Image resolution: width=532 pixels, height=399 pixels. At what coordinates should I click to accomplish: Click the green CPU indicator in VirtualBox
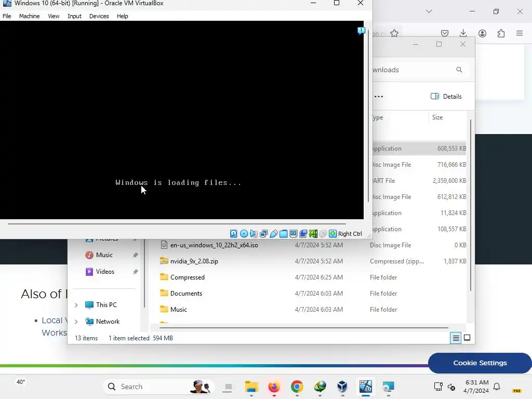click(x=313, y=233)
